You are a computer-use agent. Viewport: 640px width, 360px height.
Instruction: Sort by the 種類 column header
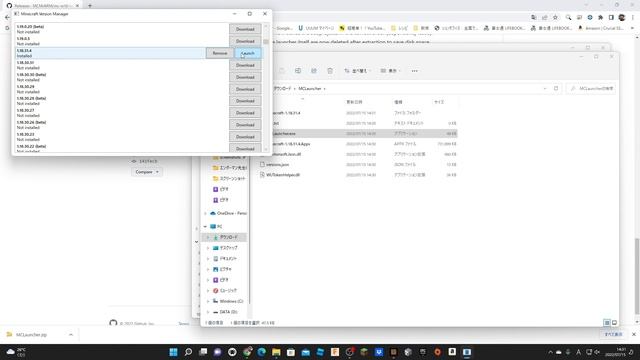398,102
